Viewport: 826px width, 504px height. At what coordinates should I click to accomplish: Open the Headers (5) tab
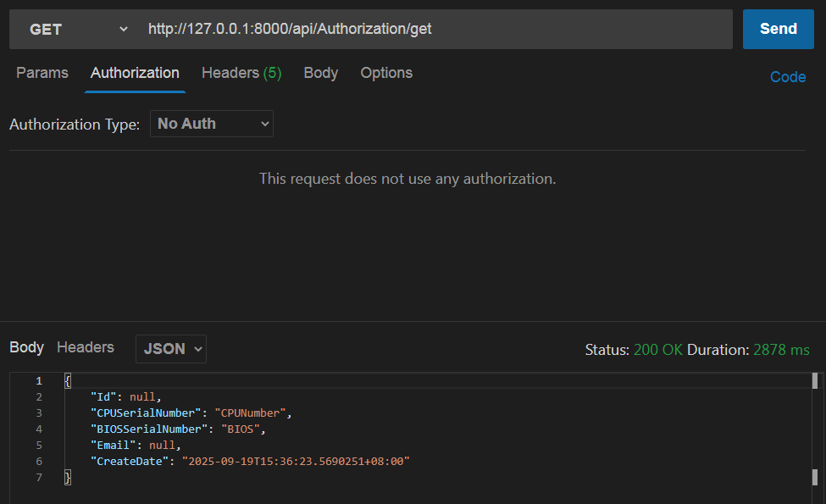[241, 73]
